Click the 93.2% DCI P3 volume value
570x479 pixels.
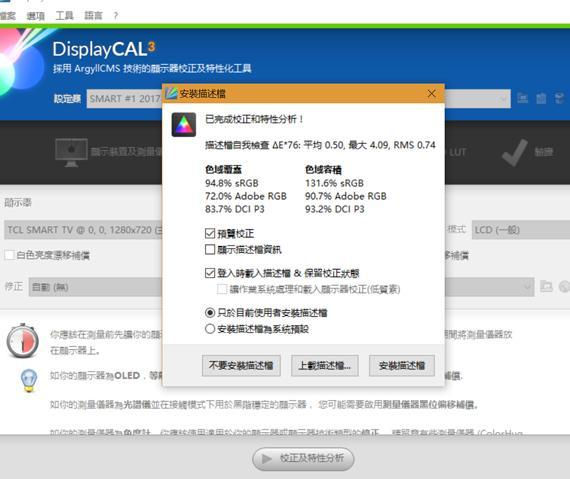(335, 209)
